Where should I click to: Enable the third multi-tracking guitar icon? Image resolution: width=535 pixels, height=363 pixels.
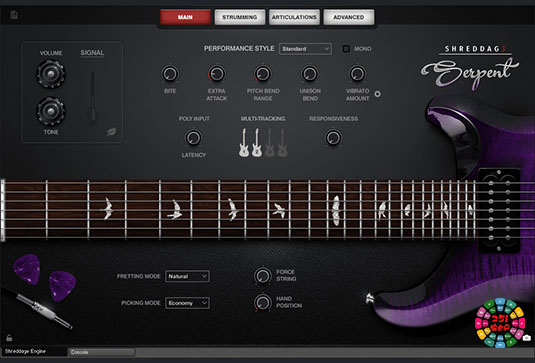[x=270, y=143]
